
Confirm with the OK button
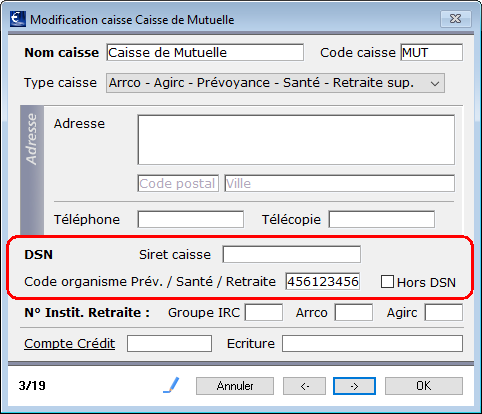(424, 386)
